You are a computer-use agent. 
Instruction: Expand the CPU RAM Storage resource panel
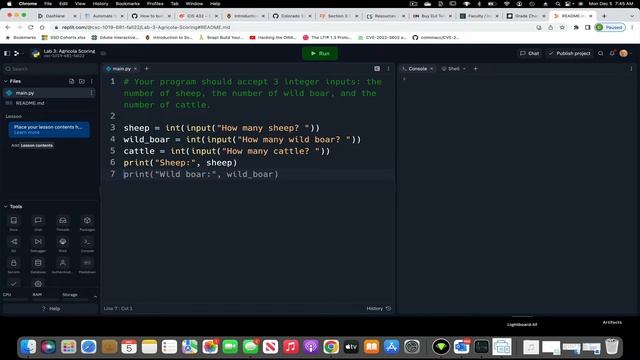pos(95,296)
